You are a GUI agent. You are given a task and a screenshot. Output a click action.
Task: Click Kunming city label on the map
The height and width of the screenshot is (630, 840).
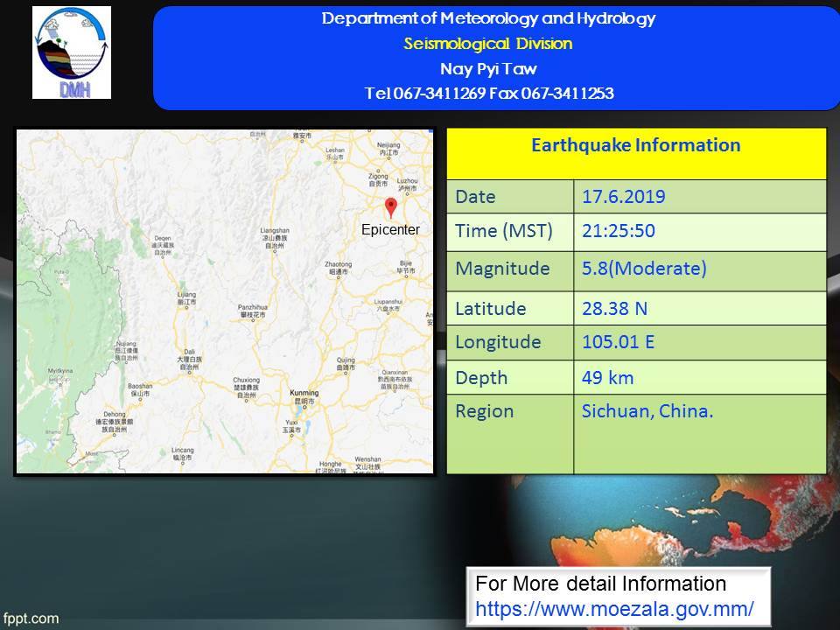[304, 394]
